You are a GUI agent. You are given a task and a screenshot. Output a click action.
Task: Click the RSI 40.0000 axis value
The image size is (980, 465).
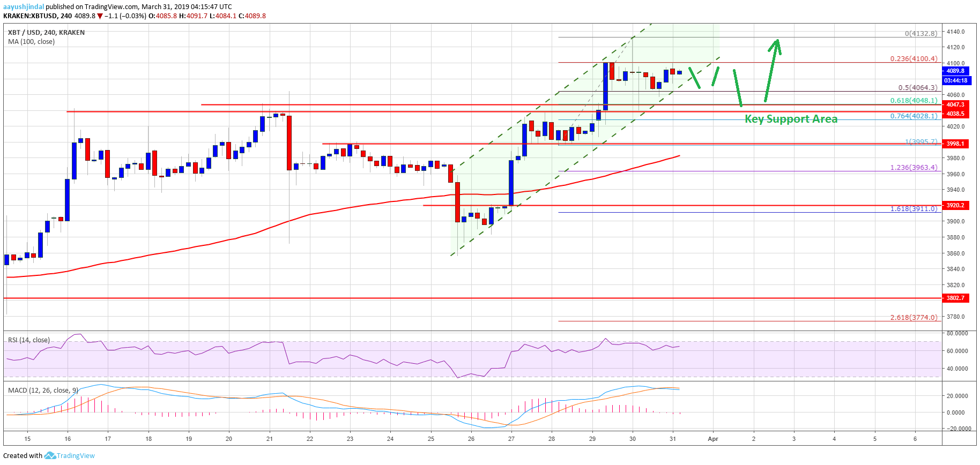tap(957, 369)
